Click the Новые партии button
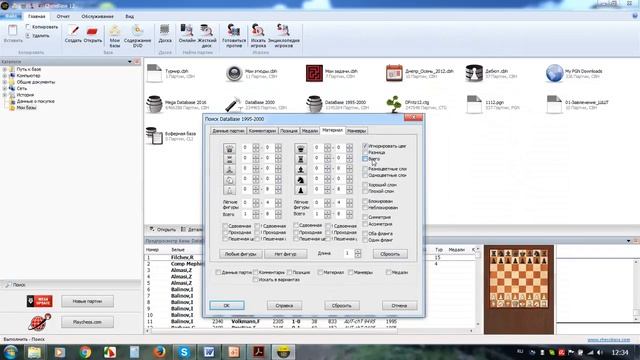 (87, 301)
